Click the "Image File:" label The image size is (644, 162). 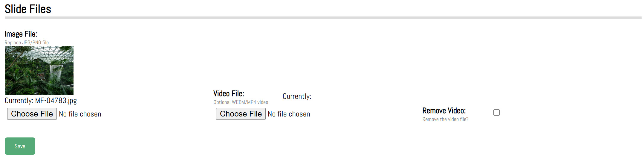click(21, 34)
